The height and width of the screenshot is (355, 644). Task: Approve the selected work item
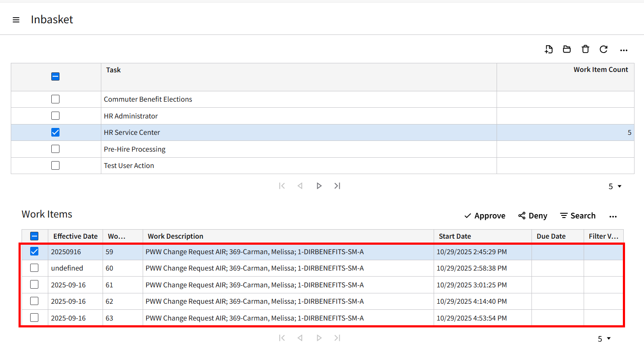click(485, 216)
